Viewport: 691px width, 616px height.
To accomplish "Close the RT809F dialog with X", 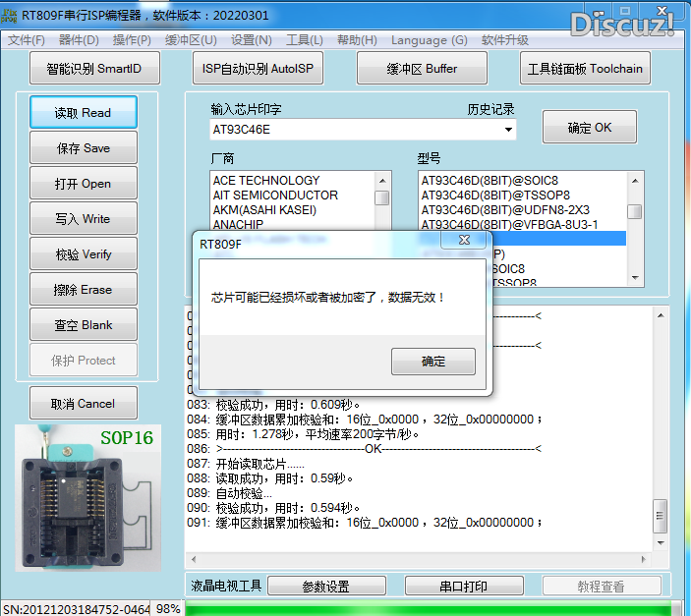I will [x=464, y=240].
